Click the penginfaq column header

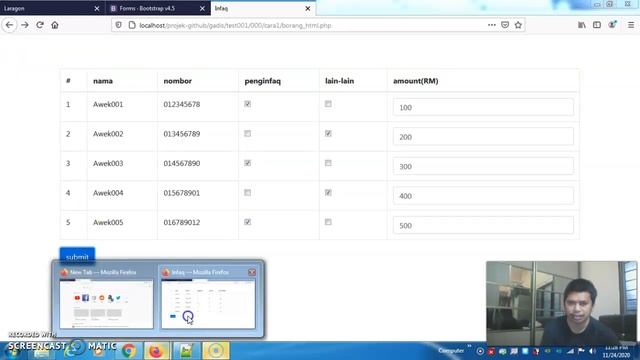[x=262, y=81]
